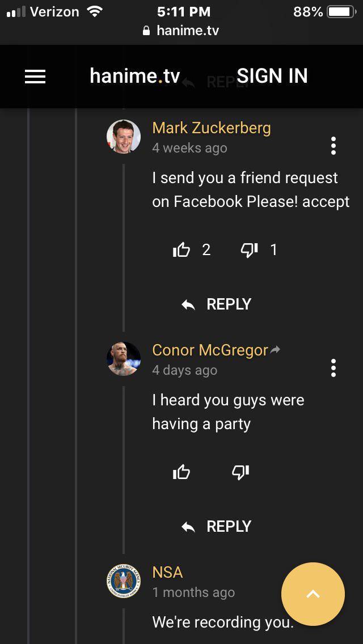Open the NSA profile name link
The height and width of the screenshot is (644, 363).
pyautogui.click(x=166, y=573)
